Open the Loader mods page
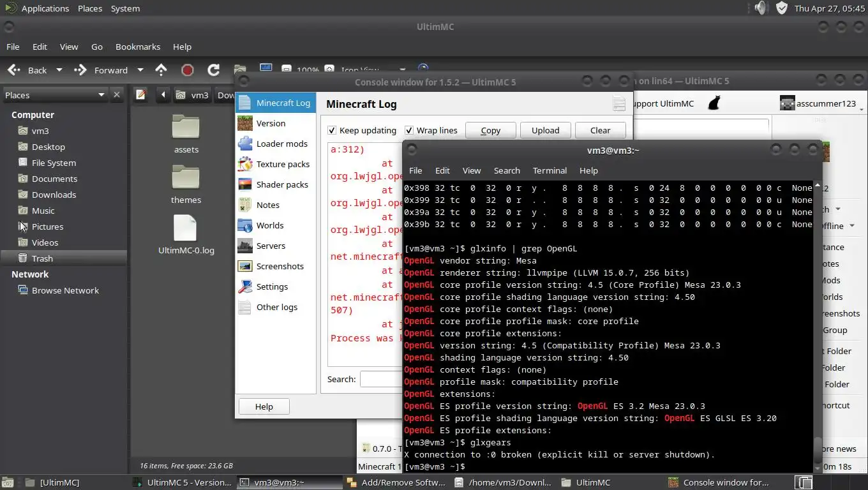The height and width of the screenshot is (490, 868). tap(276, 144)
